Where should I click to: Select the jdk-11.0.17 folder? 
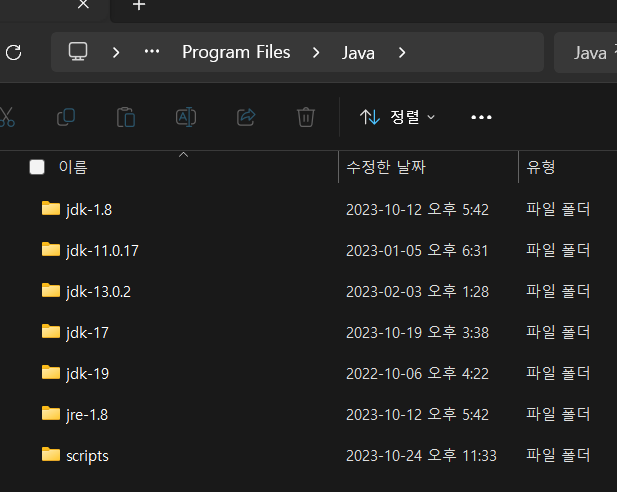click(102, 251)
